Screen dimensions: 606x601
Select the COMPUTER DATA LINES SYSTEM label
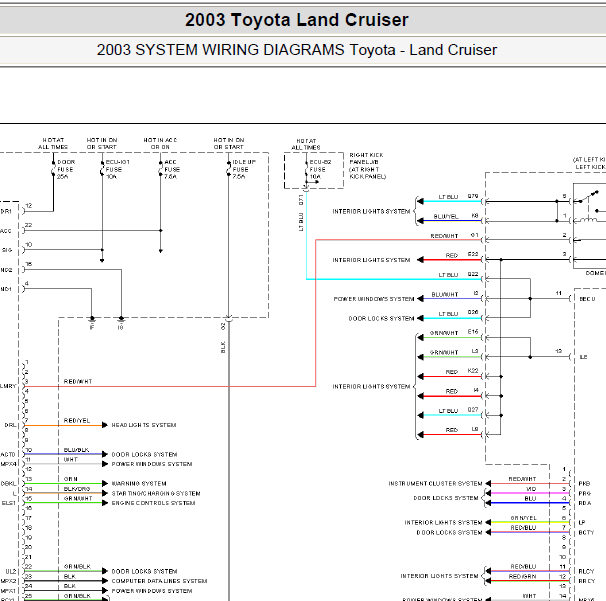click(159, 581)
